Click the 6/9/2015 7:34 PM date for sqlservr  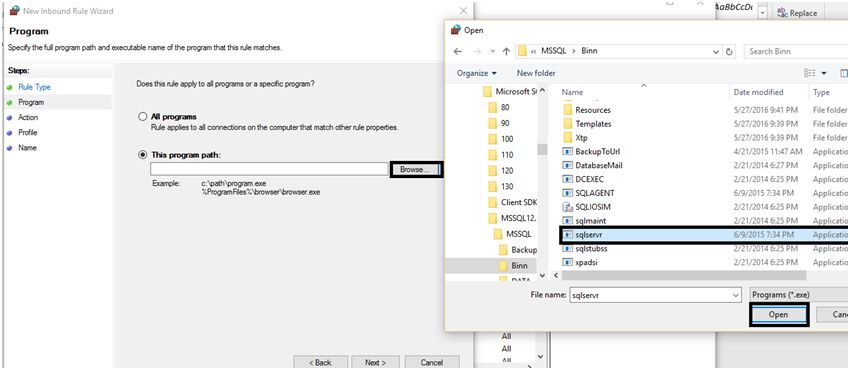[x=764, y=235]
